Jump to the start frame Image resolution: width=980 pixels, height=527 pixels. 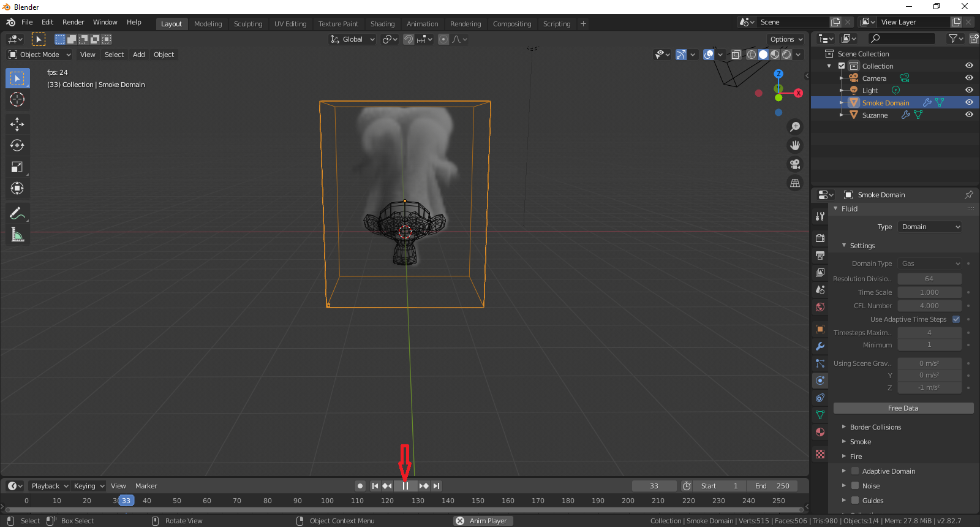coord(375,486)
